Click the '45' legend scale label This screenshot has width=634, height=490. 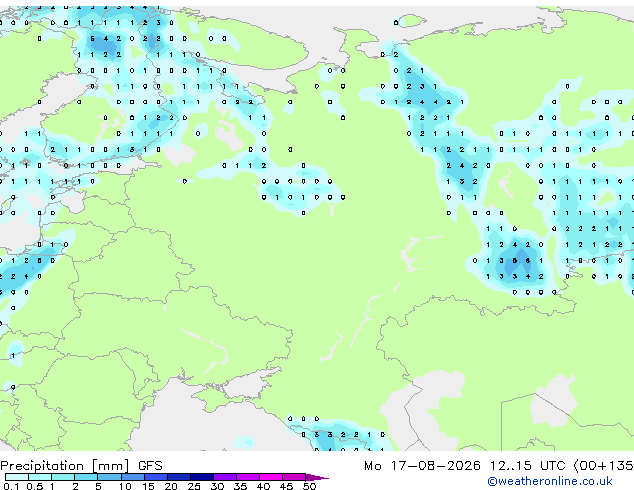(286, 486)
